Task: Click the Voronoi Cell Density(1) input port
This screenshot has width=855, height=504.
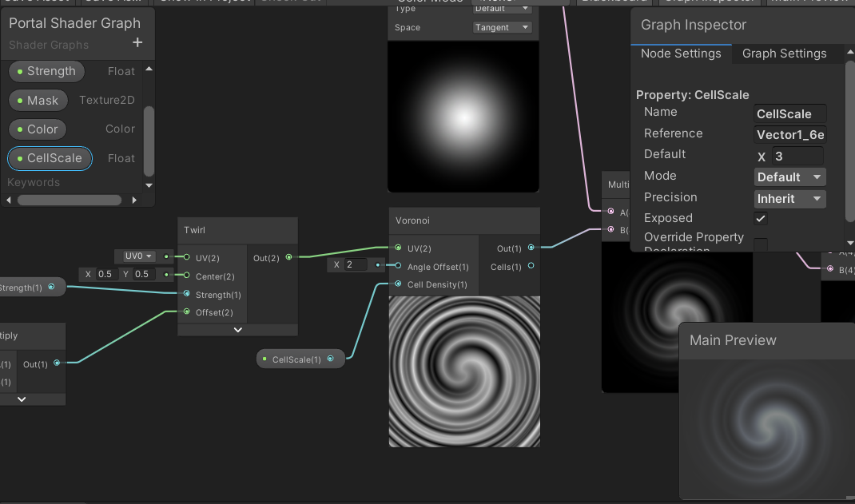Action: click(x=398, y=284)
